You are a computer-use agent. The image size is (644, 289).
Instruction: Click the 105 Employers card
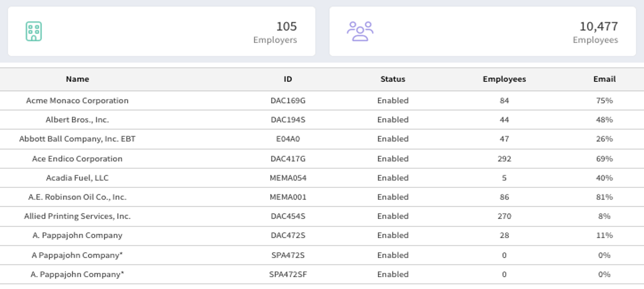coord(162,31)
